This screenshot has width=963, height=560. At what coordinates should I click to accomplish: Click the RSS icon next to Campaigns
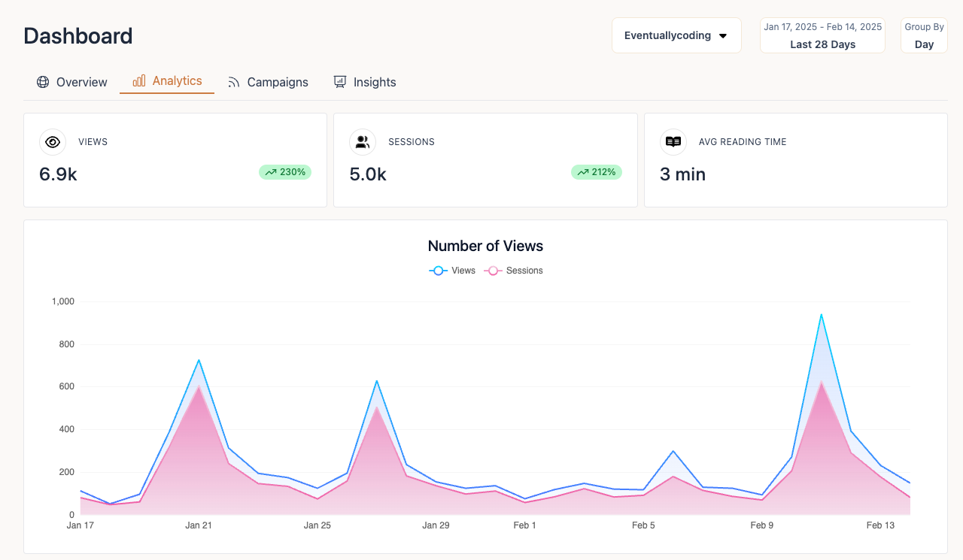(234, 81)
